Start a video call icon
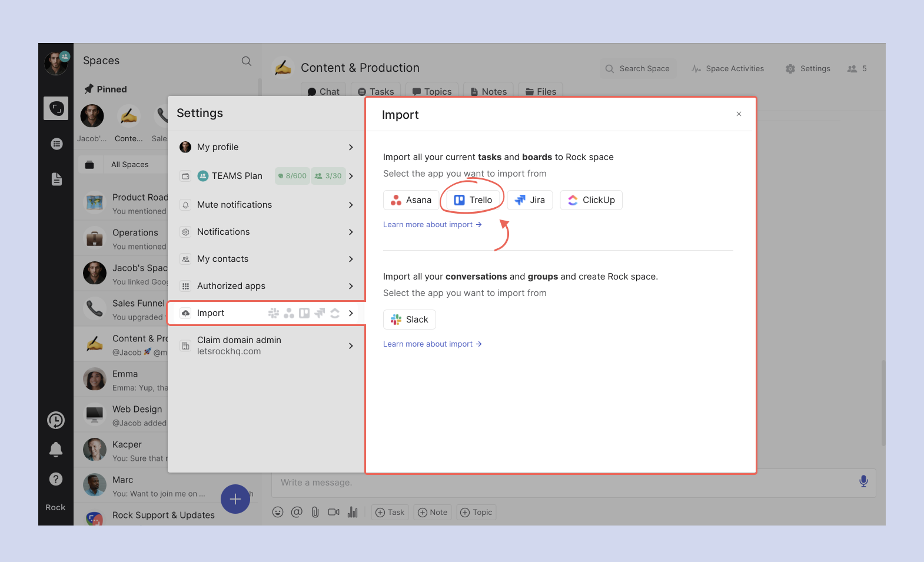This screenshot has height=562, width=924. pos(334,512)
